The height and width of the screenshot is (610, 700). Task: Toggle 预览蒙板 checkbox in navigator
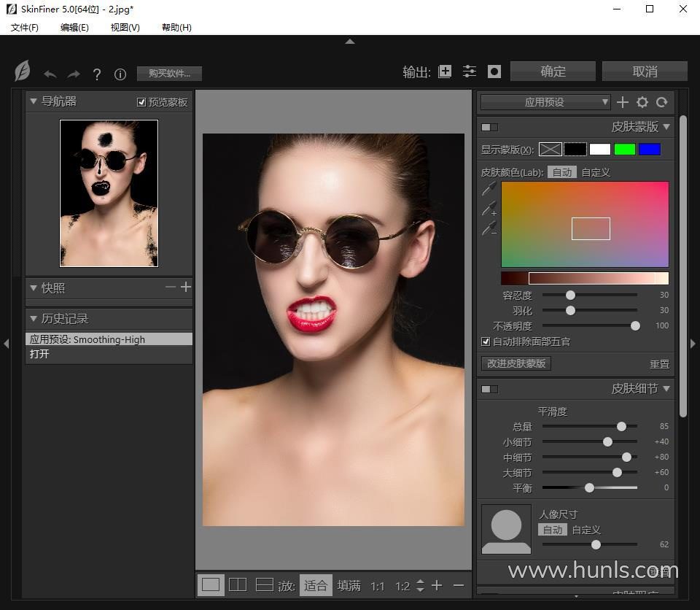pyautogui.click(x=141, y=102)
